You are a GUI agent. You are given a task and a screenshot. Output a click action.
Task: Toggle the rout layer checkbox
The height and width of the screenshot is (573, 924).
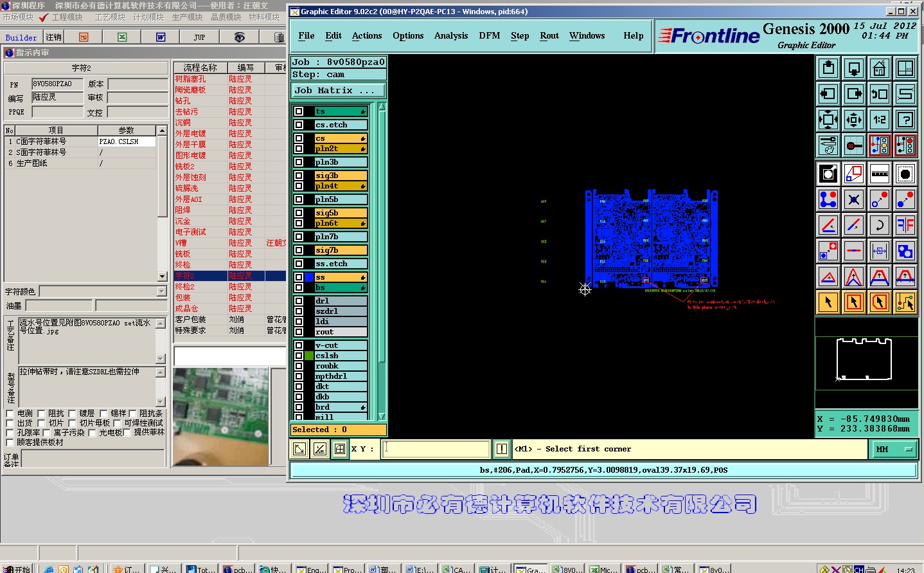299,332
